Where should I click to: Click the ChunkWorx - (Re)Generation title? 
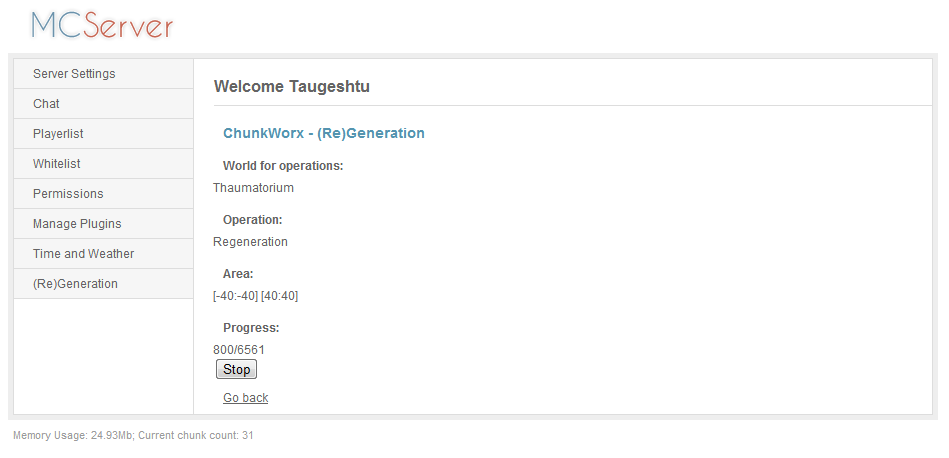click(323, 133)
